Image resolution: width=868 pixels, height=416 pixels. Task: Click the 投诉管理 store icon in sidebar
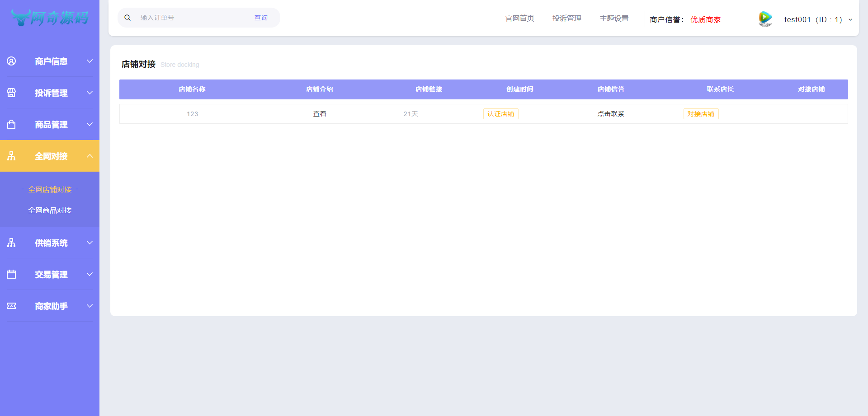coord(11,93)
